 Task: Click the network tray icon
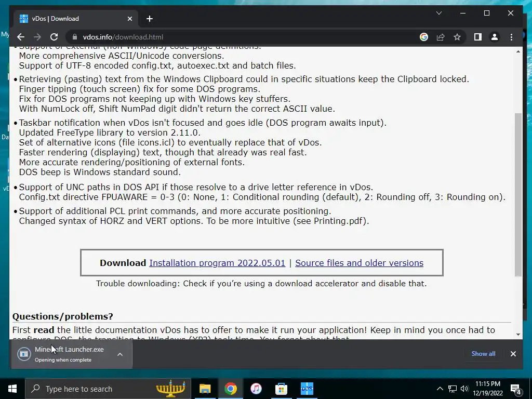click(x=453, y=389)
